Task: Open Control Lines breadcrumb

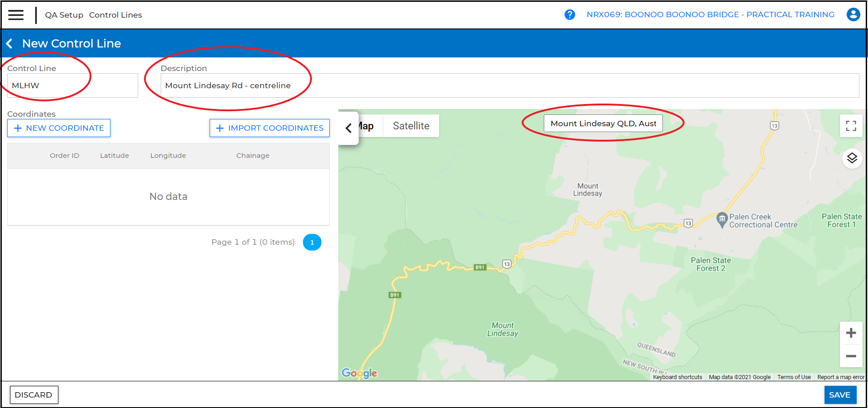Action: (115, 15)
